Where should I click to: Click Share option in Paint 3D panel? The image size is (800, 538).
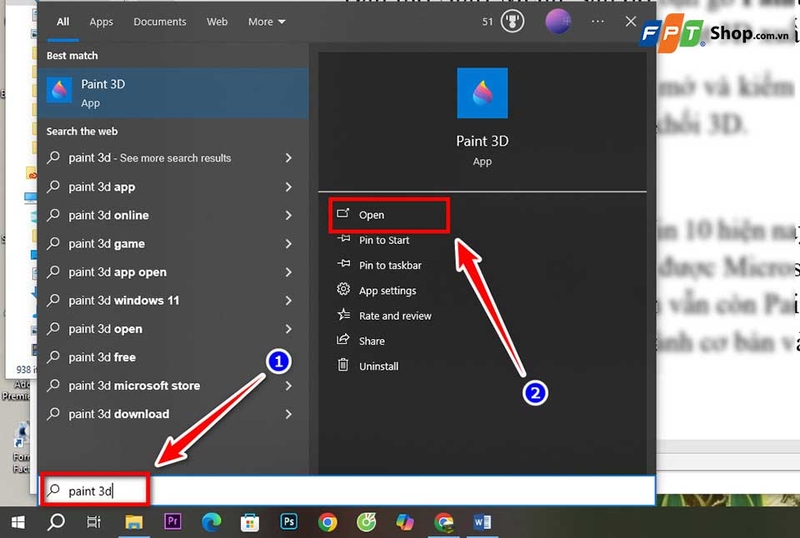tap(371, 341)
